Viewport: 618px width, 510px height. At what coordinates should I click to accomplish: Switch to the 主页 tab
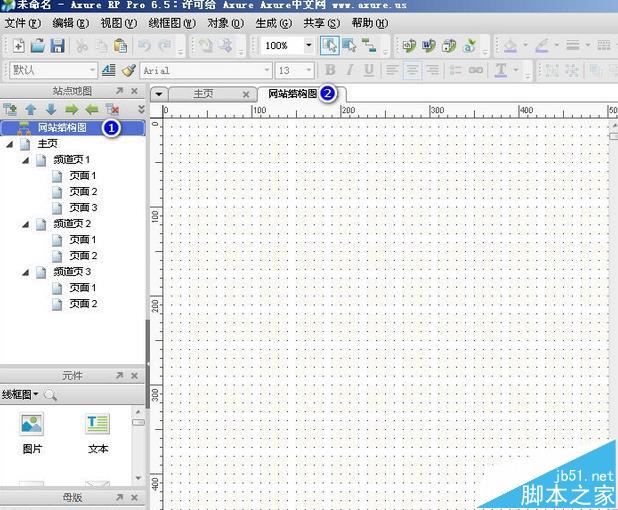tap(204, 94)
